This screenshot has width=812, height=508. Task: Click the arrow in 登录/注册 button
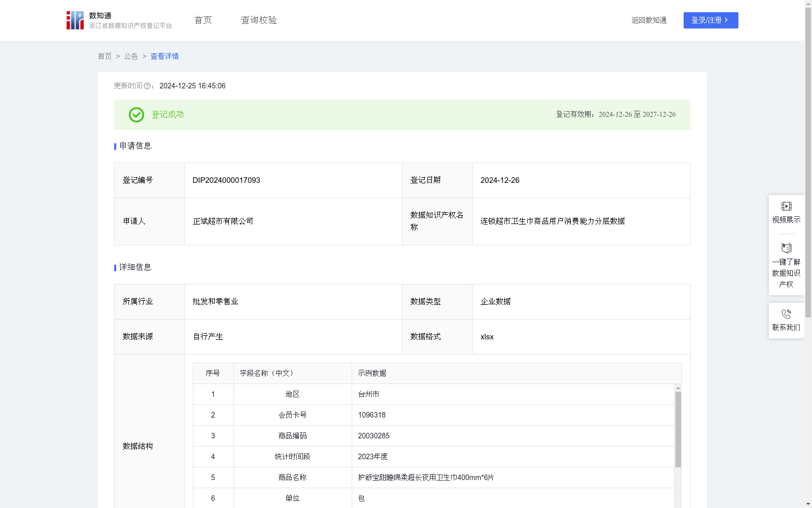(726, 20)
